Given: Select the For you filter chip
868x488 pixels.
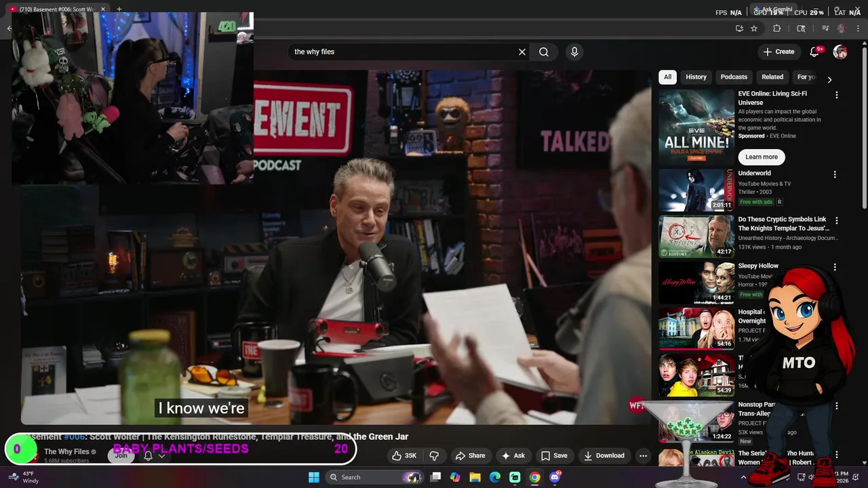Looking at the screenshot, I should (x=806, y=77).
